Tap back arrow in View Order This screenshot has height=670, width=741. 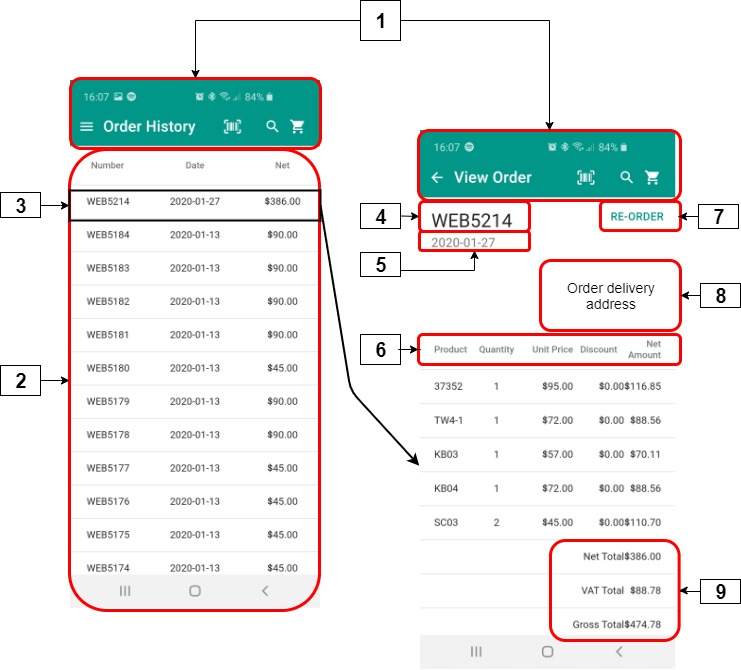click(x=437, y=177)
